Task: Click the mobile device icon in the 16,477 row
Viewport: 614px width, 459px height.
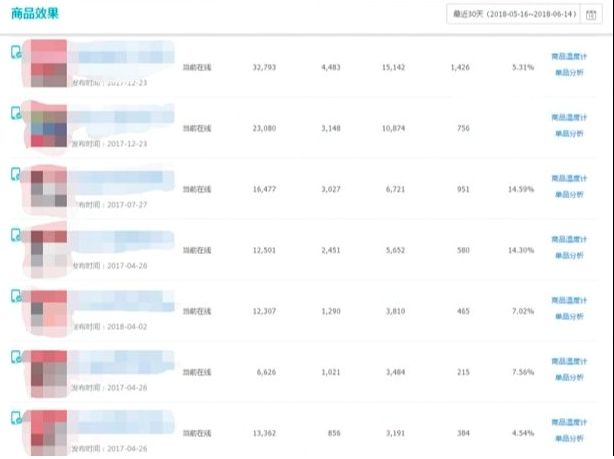Action: (x=16, y=174)
